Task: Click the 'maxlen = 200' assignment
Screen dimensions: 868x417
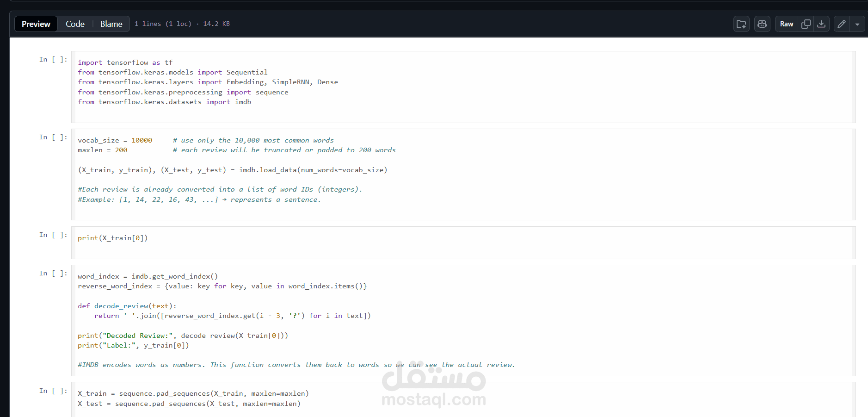Action: (x=102, y=150)
